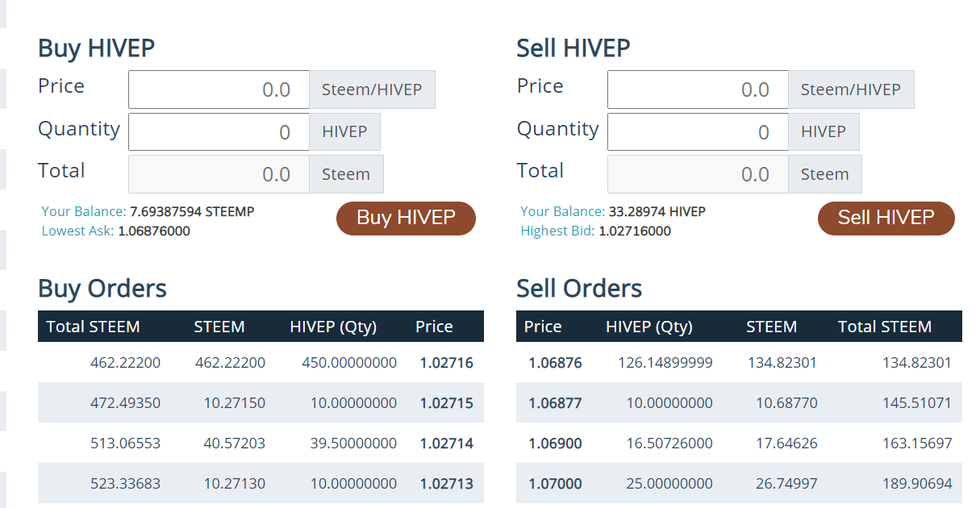Click the sell order price 1.06877
The width and height of the screenshot is (980, 508).
pyautogui.click(x=555, y=403)
